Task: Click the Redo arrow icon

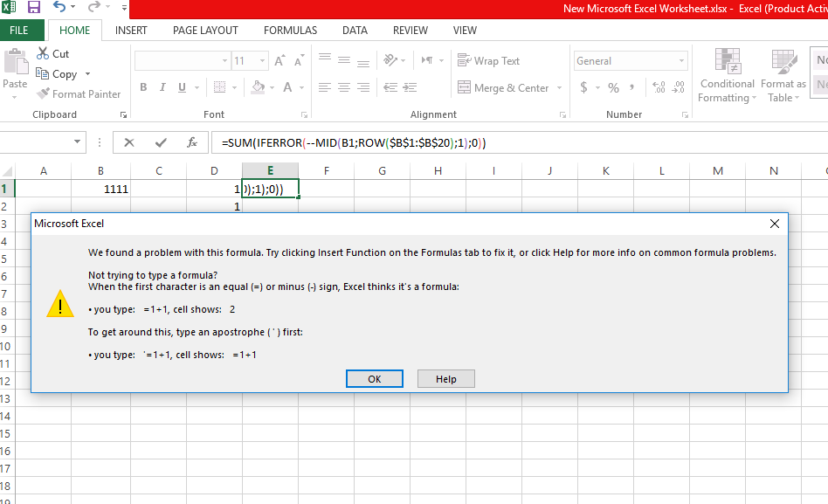Action: [94, 7]
